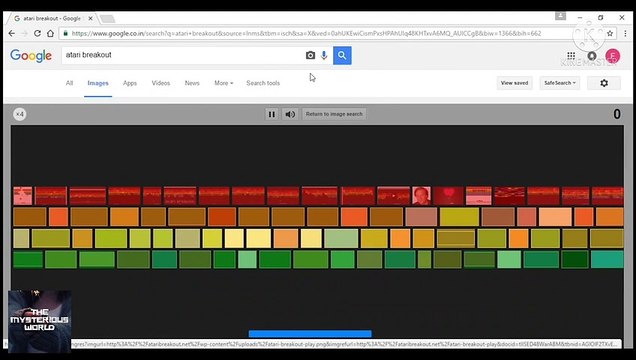Switch to the Videos tab
This screenshot has width=636, height=360.
[x=161, y=83]
